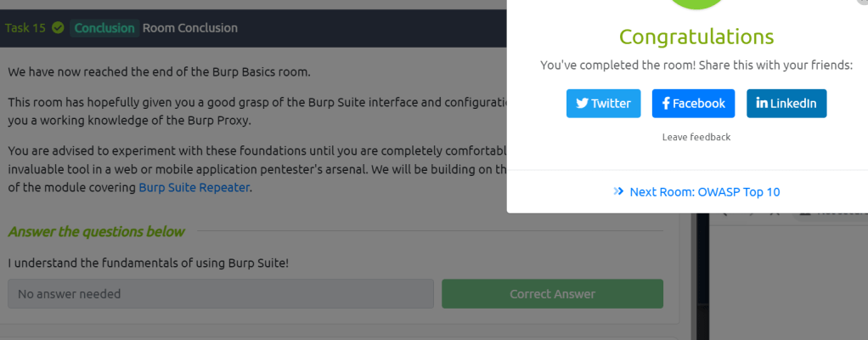Viewport: 868px width, 340px height.
Task: Click the double-chevron icon before Next Room
Action: pyautogui.click(x=618, y=192)
